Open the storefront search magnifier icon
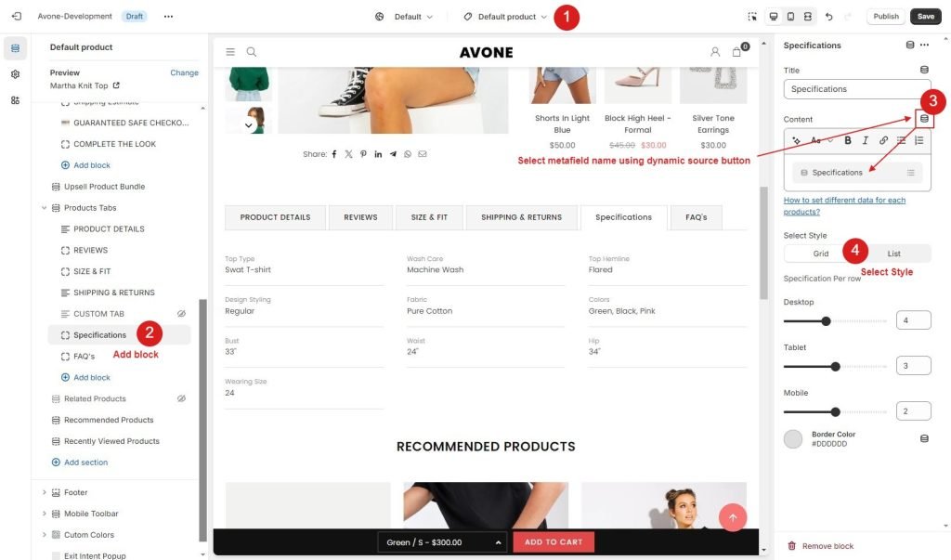Viewport: 951px width, 560px height. point(251,52)
